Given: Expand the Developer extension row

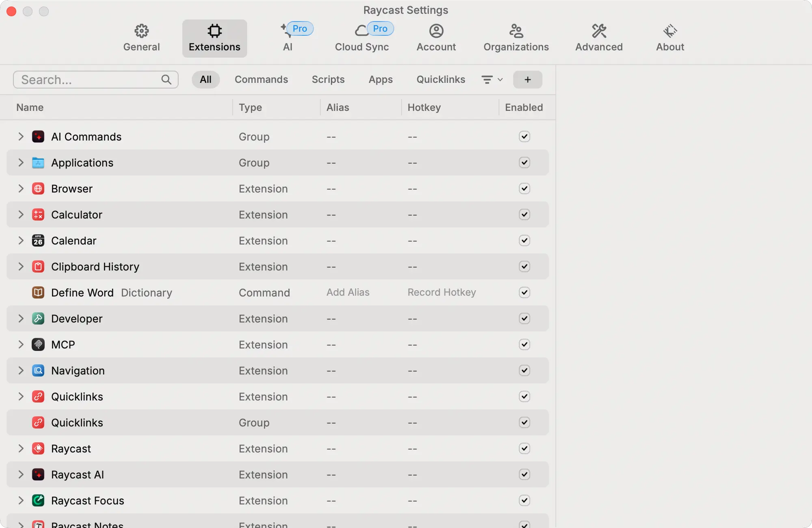Looking at the screenshot, I should tap(21, 318).
